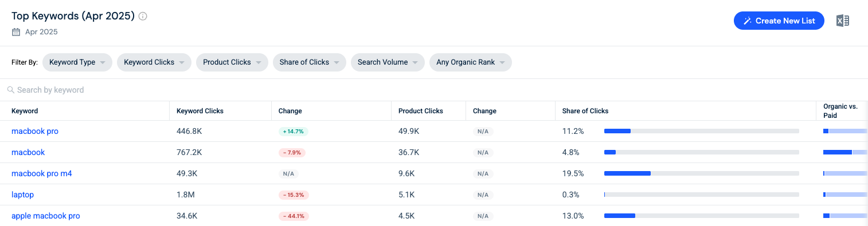Create a new keyword list
This screenshot has height=226, width=868.
point(779,21)
